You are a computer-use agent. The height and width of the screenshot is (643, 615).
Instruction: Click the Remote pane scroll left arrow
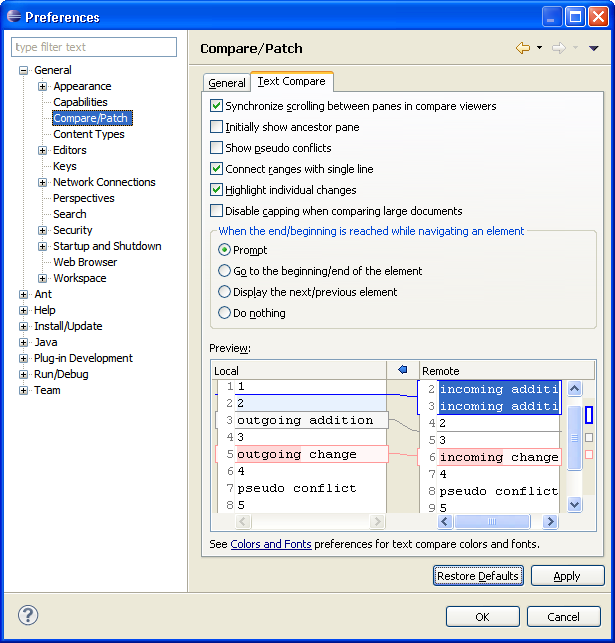tap(445, 522)
